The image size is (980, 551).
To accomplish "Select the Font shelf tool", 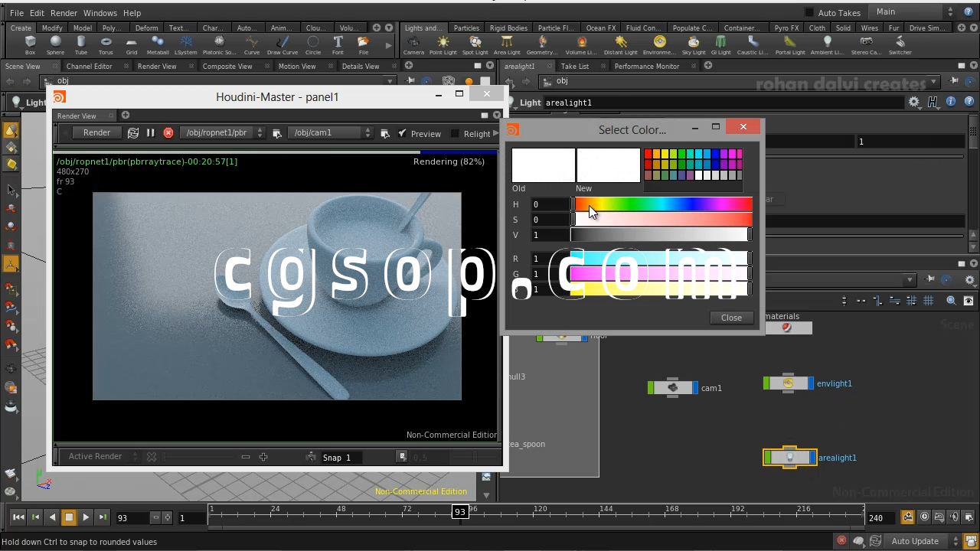I will click(338, 45).
